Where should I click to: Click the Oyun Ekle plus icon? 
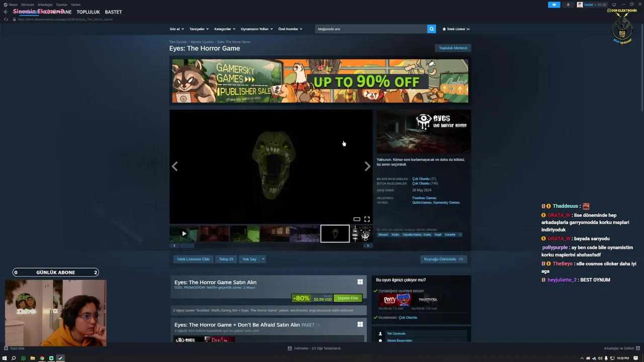pos(6,348)
